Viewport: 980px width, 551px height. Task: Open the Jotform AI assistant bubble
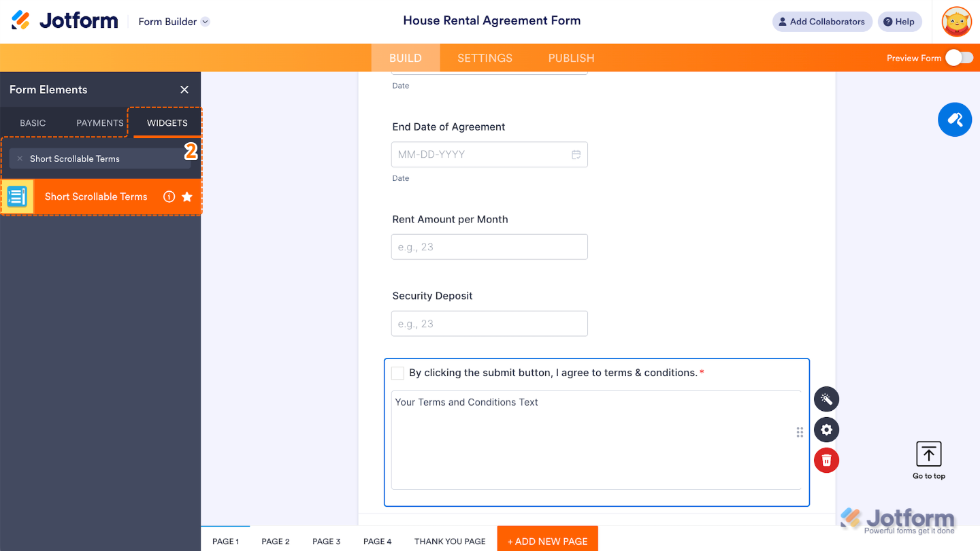point(955,119)
